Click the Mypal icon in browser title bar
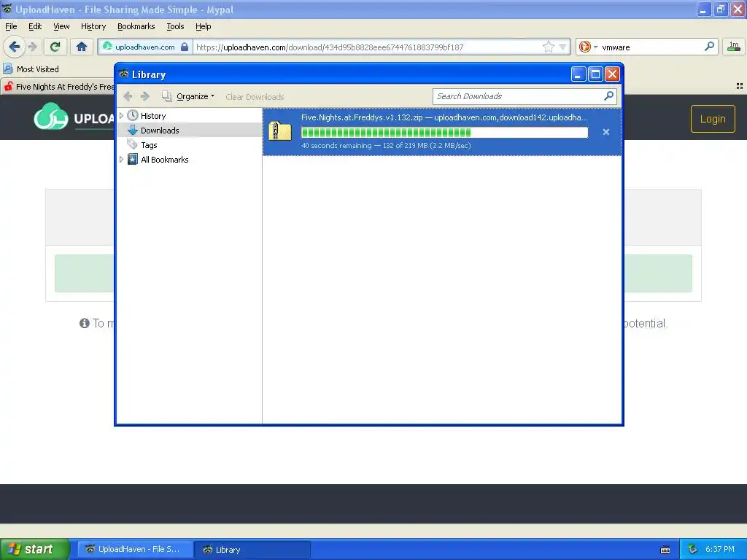Image resolution: width=747 pixels, height=560 pixels. coord(7,9)
